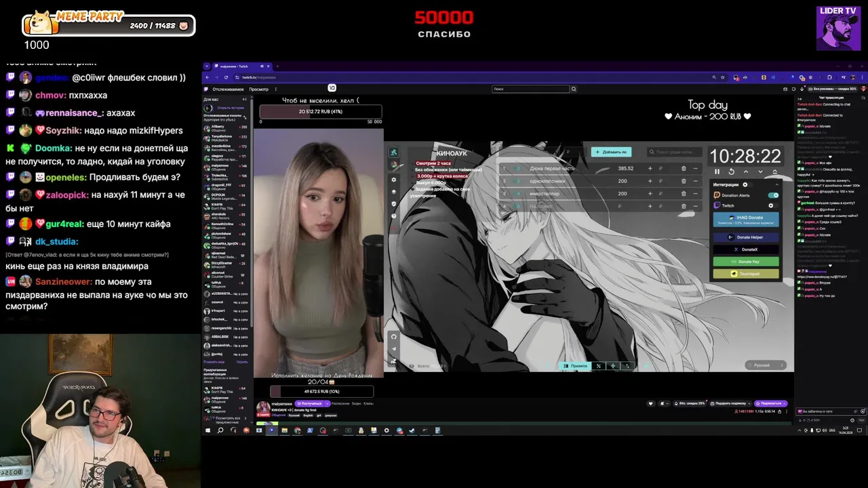Open the GitHub icon in auction sidebar
Screen dimensions: 868x488
393,336
